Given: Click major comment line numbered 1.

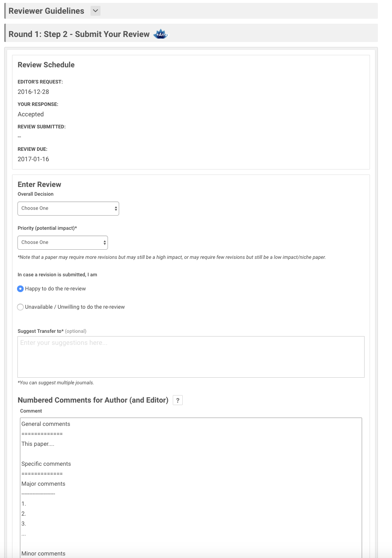Looking at the screenshot, I should pos(24,504).
